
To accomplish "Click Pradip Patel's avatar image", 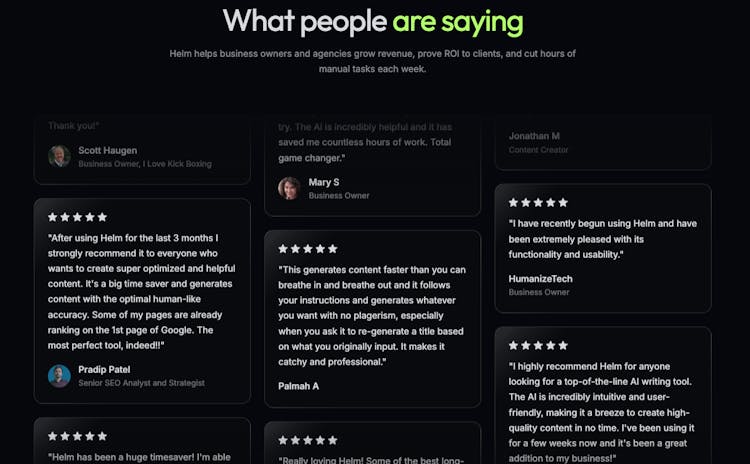I will pos(60,375).
